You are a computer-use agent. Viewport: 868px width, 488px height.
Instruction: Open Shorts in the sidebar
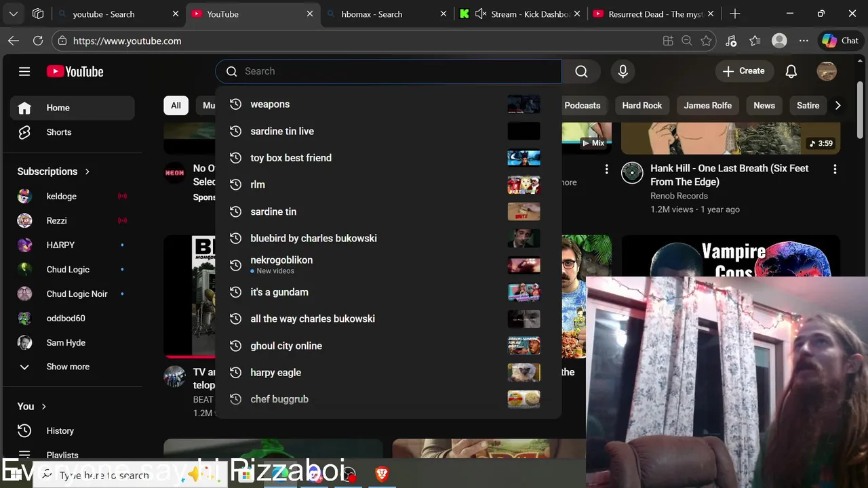pos(72,132)
